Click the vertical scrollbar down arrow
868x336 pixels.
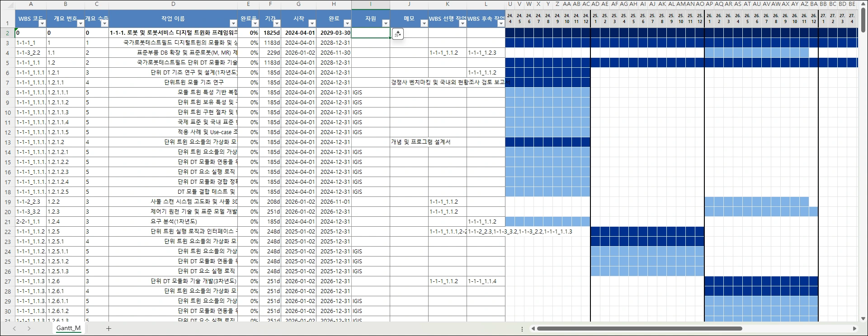click(863, 318)
